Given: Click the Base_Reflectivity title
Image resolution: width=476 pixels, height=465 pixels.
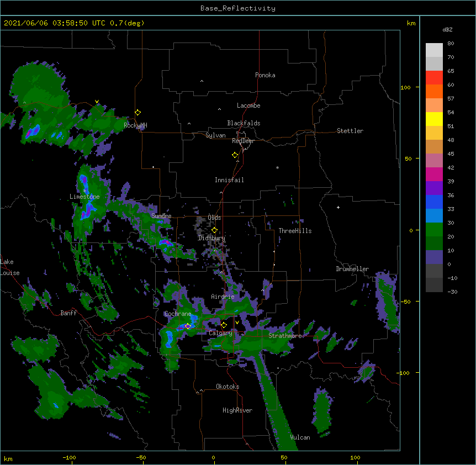Looking at the screenshot, I should pos(238,8).
